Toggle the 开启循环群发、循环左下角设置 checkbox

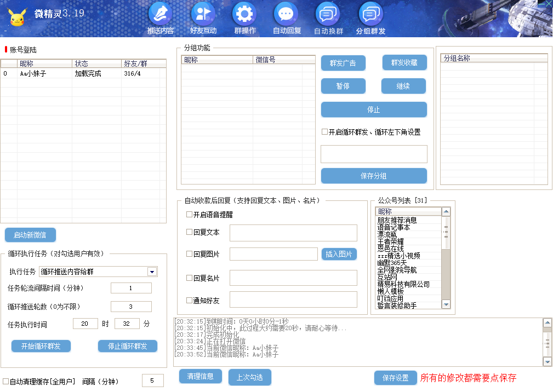click(x=323, y=131)
